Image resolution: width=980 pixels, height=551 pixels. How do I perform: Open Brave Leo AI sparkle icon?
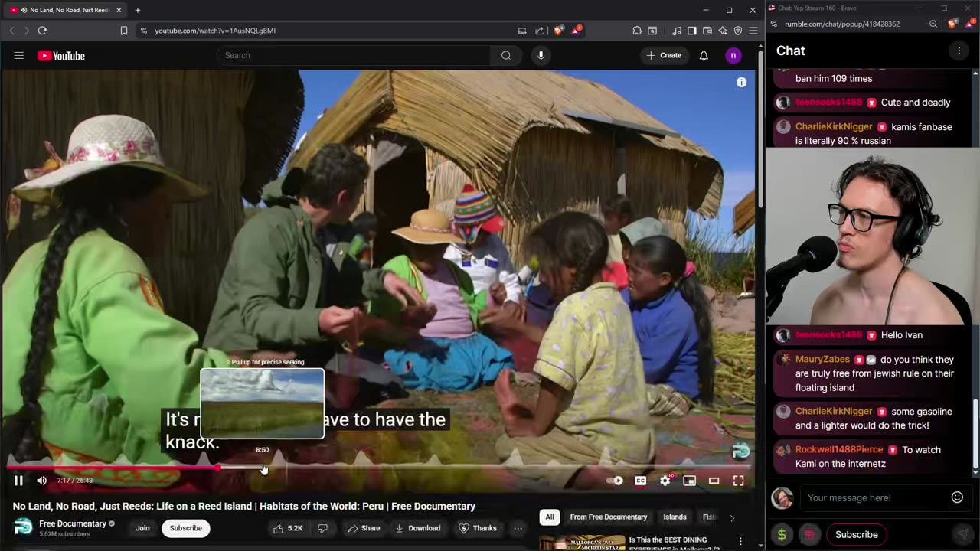coord(723,31)
